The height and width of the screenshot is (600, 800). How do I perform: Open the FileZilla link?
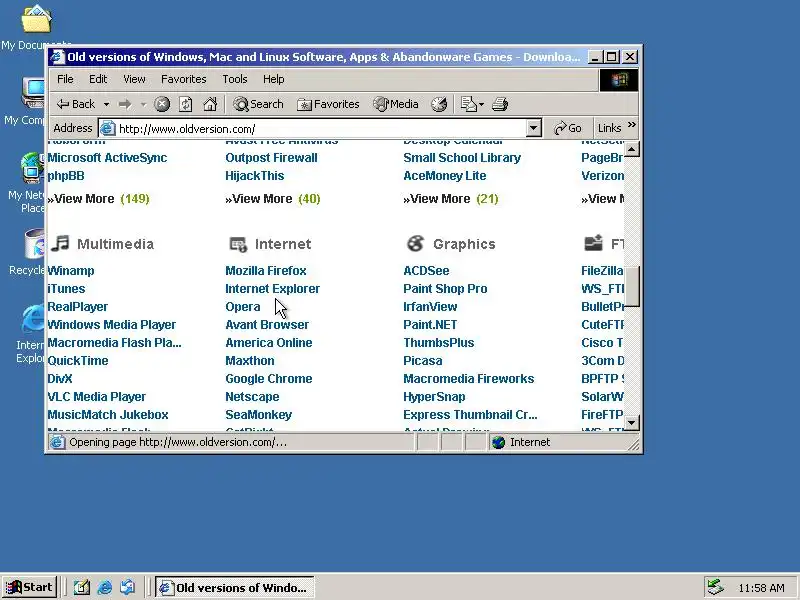(x=602, y=270)
